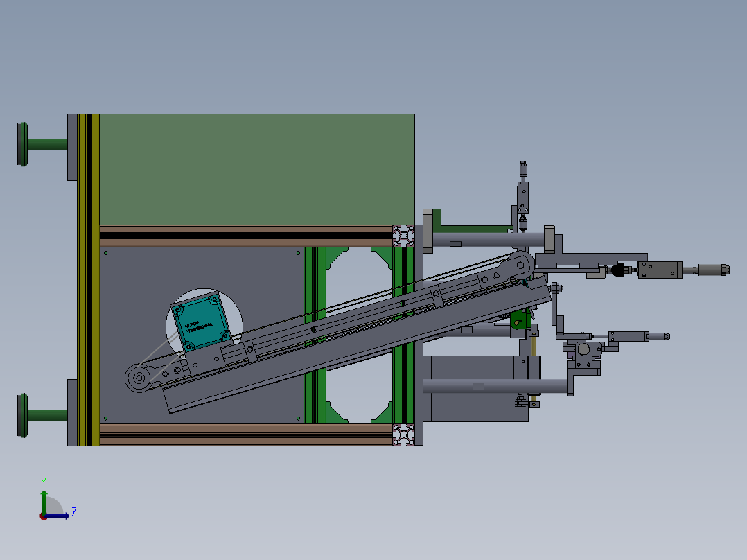747x560 pixels.
Task: Click the blue Z axis arrow on the triad
Action: (58, 516)
